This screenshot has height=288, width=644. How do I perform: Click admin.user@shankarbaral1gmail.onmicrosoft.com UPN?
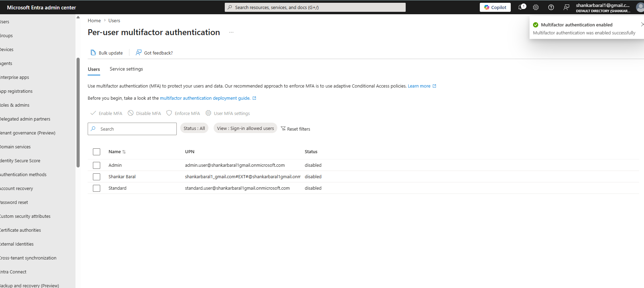click(235, 165)
